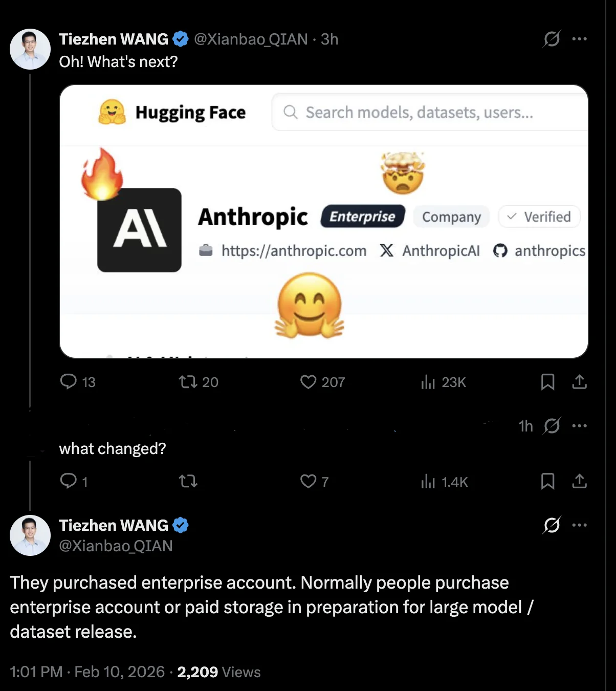Click Tiezhen WANG name in bottom tweet
The width and height of the screenshot is (616, 691).
(114, 525)
